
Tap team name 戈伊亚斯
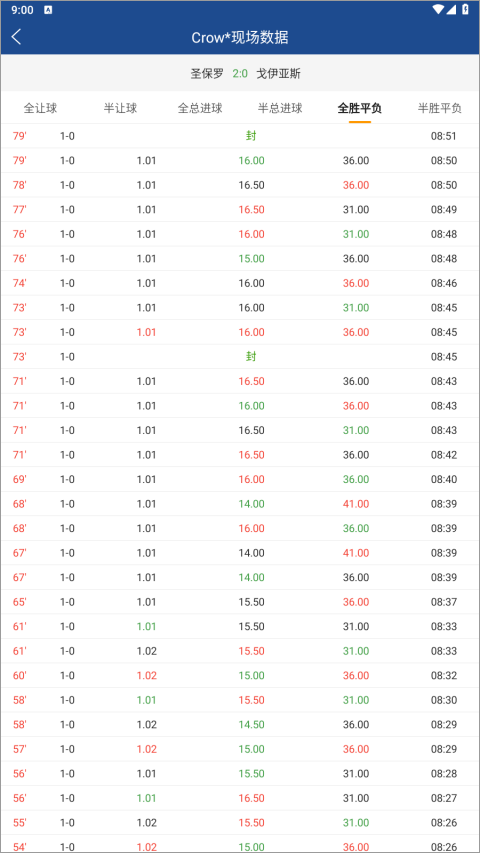tap(278, 73)
